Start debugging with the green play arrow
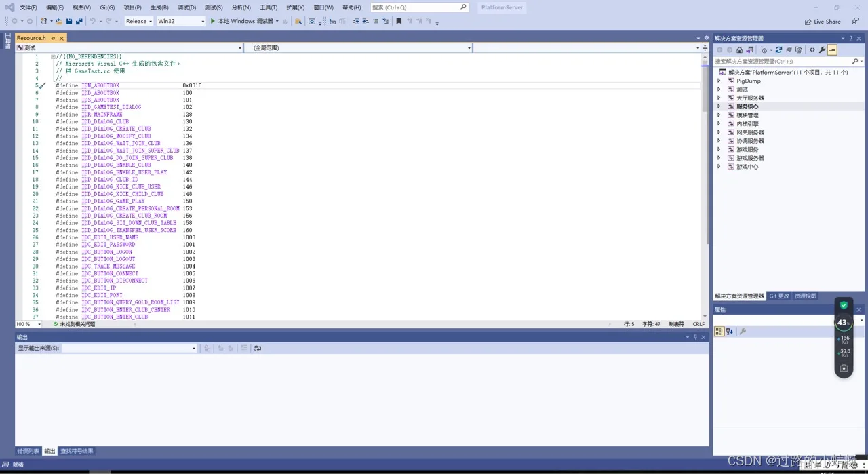This screenshot has height=474, width=868. point(213,21)
